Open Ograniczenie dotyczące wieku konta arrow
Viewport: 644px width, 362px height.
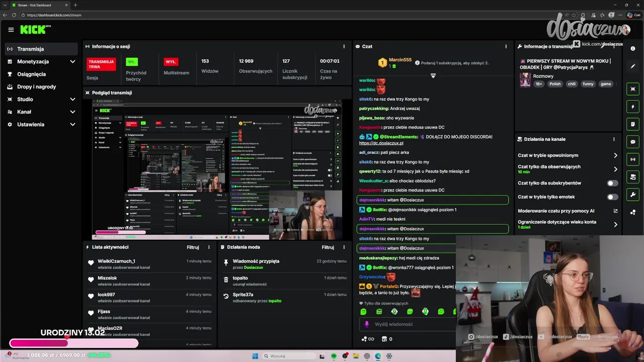click(615, 224)
